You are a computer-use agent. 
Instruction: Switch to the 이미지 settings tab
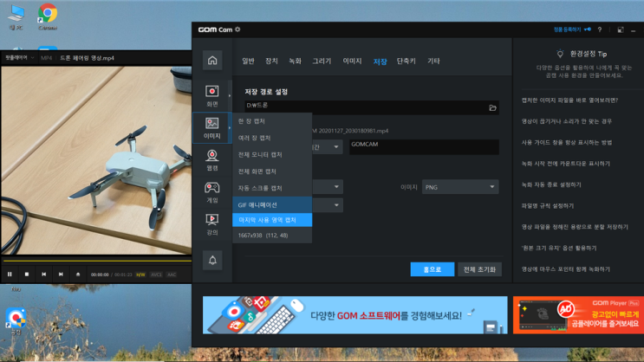coord(352,61)
